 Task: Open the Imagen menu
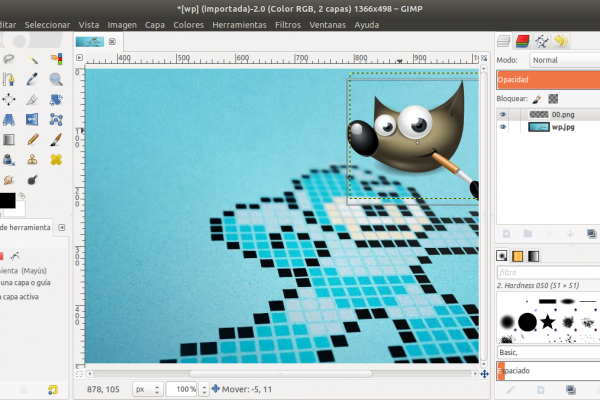(x=122, y=25)
